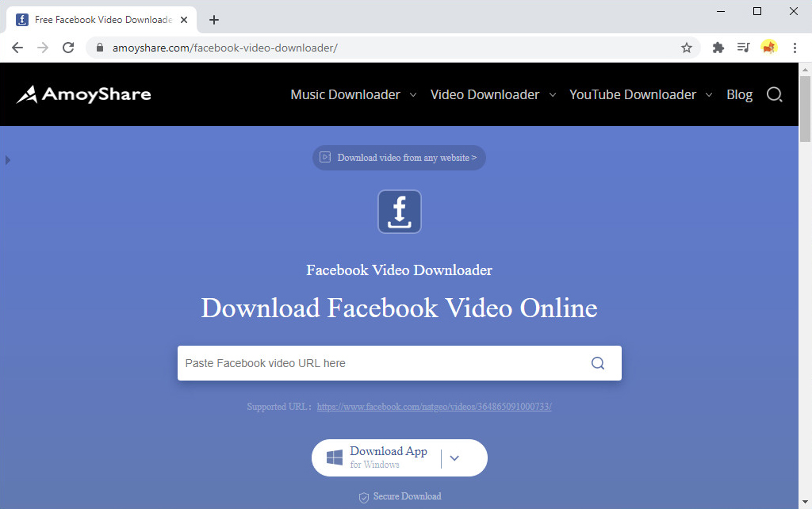Open the site search magnifier in navbar
The height and width of the screenshot is (509, 812).
point(774,94)
